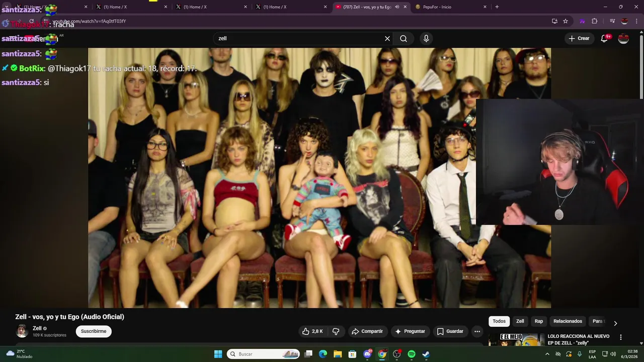Start voice search with the microphone icon
The image size is (644, 362).
(x=426, y=39)
